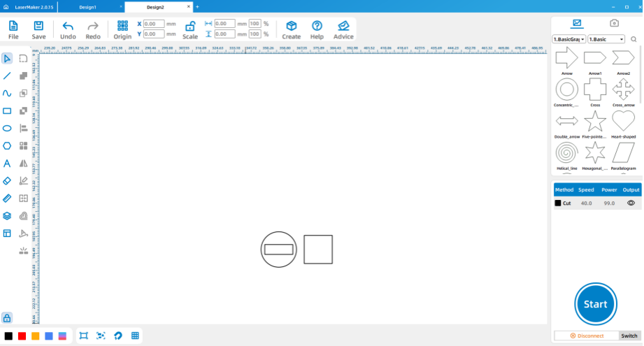Save the current design
This screenshot has width=644, height=346.
[x=38, y=26]
